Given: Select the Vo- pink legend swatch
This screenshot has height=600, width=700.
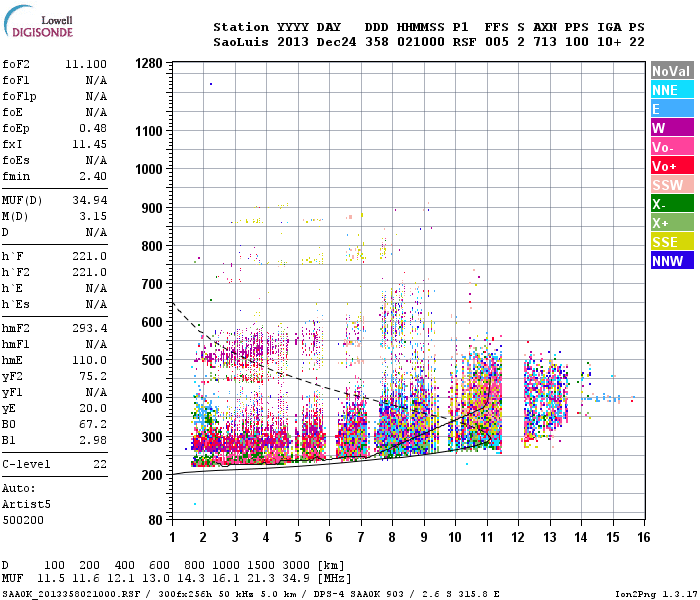Looking at the screenshot, I should tap(672, 147).
